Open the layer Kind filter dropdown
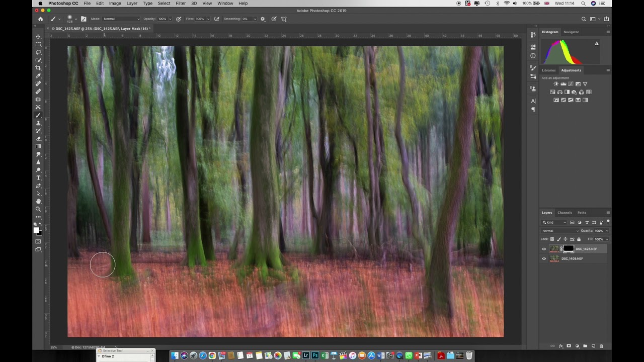The height and width of the screenshot is (362, 644). click(x=554, y=222)
